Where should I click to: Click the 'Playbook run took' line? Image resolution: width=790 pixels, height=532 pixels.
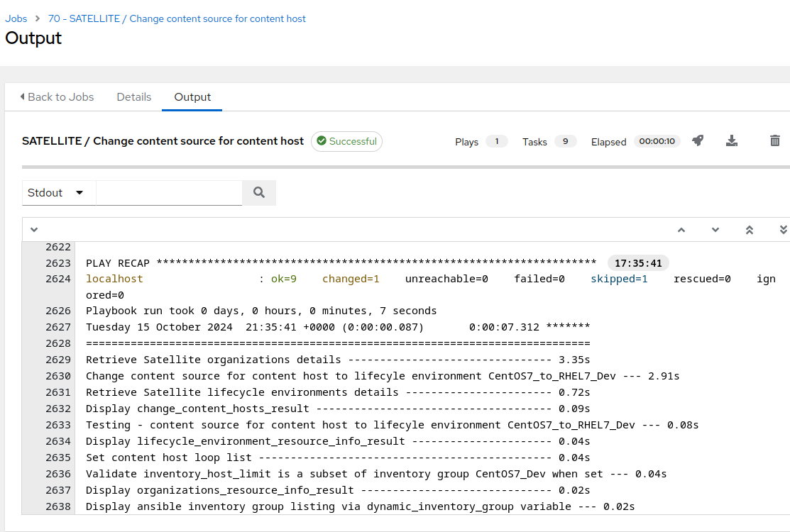point(261,311)
